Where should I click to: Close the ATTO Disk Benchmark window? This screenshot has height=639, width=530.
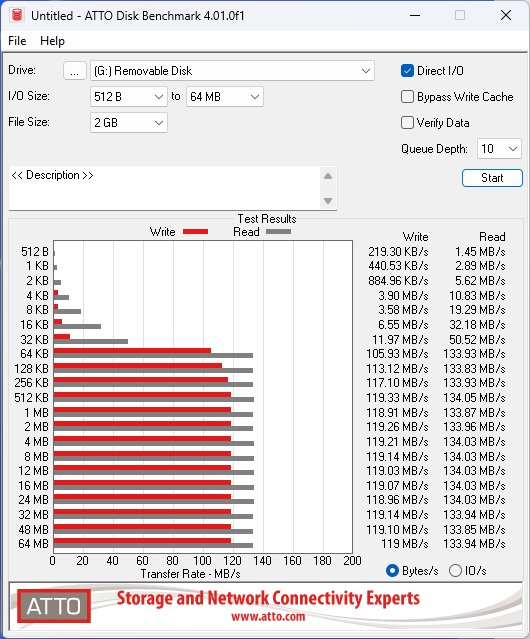point(506,15)
